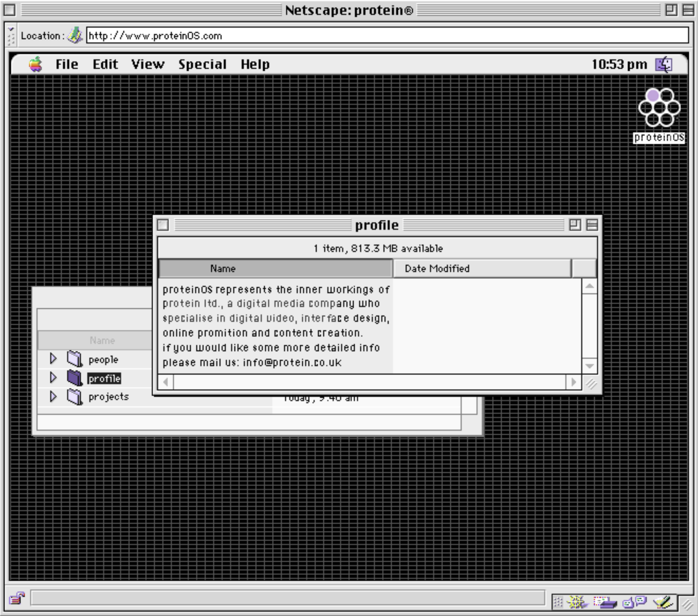Click Name column header in background window
Viewport: 698px width, 616px height.
coord(95,340)
